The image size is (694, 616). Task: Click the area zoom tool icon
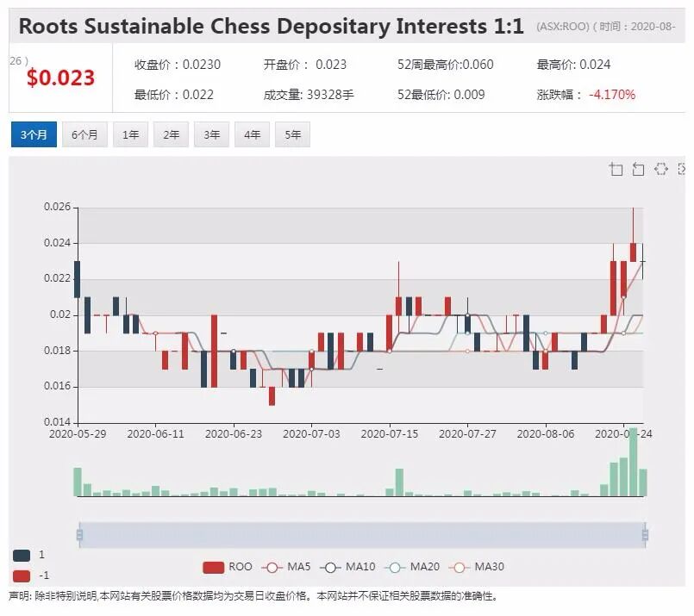pos(616,169)
